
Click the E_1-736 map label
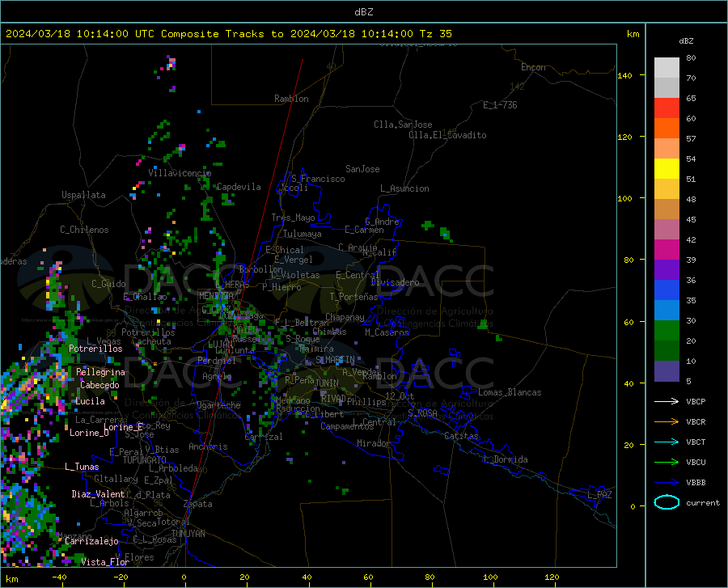click(x=500, y=105)
